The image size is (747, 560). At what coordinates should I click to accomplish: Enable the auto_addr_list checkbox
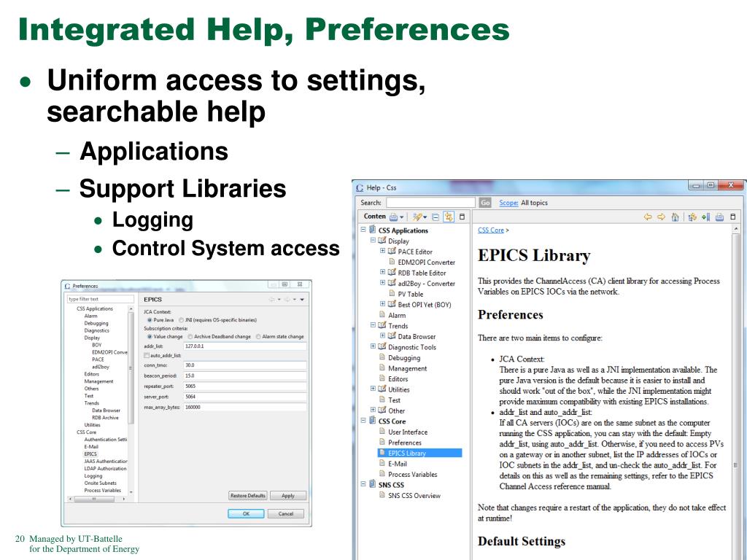tap(147, 356)
